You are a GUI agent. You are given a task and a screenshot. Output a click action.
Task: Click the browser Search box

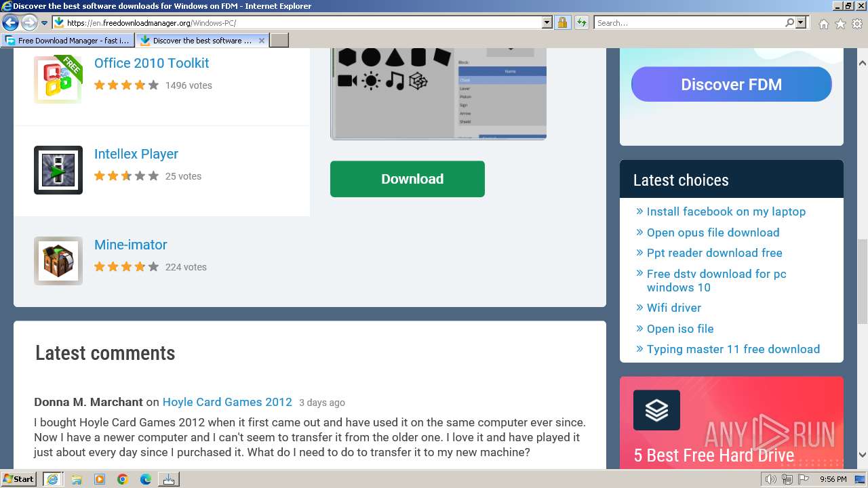click(689, 22)
